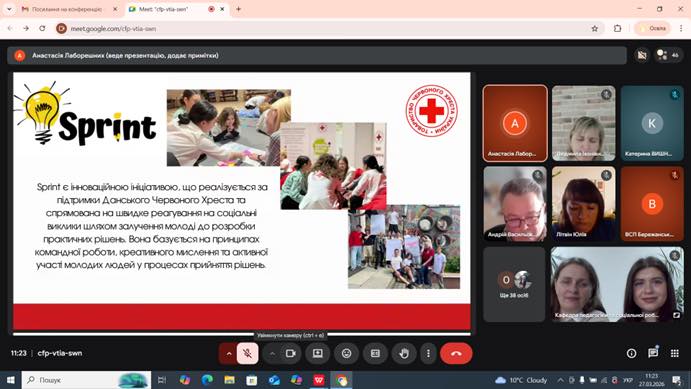691x389 pixels.
Task: Open a new browser tab
Action: pyautogui.click(x=238, y=9)
